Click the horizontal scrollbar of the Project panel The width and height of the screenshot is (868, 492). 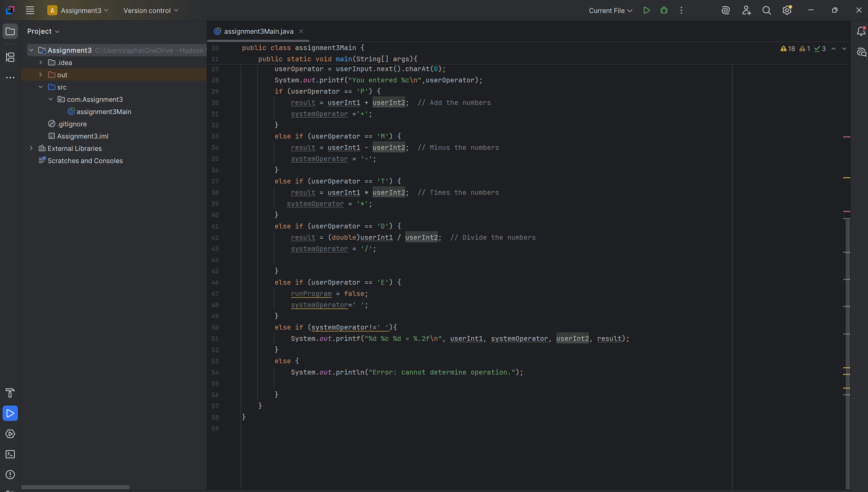75,487
